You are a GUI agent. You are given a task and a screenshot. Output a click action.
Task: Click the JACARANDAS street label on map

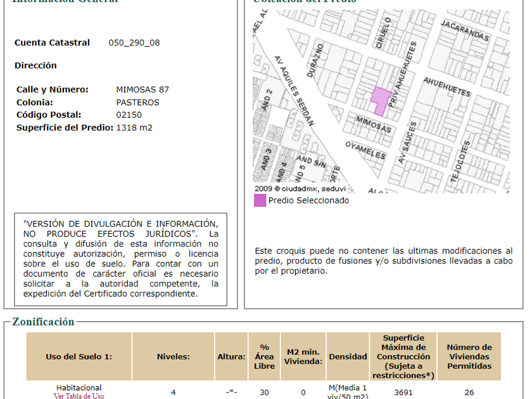465,29
